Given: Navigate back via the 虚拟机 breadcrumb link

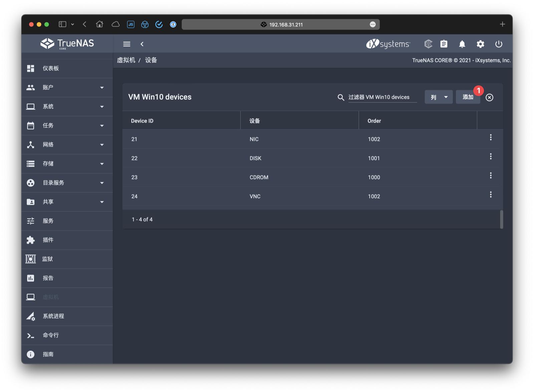Looking at the screenshot, I should tap(126, 60).
